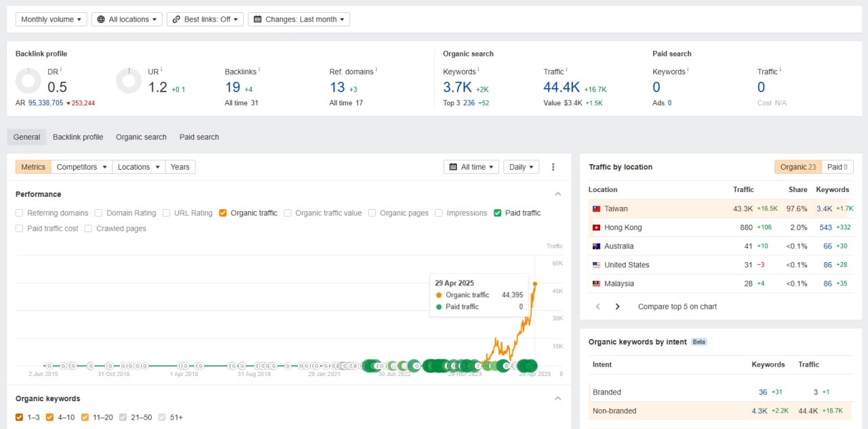Screen dimensions: 868x429
Task: Open All locations dropdown
Action: [127, 20]
